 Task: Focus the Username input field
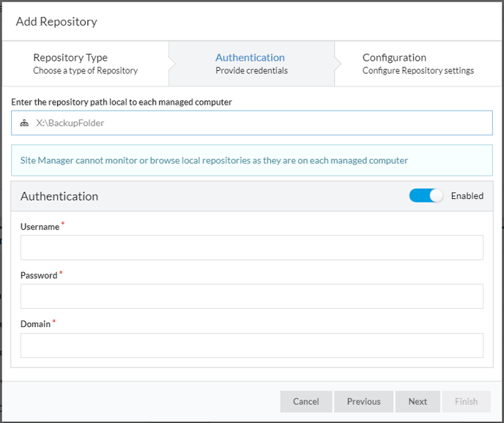tap(252, 247)
